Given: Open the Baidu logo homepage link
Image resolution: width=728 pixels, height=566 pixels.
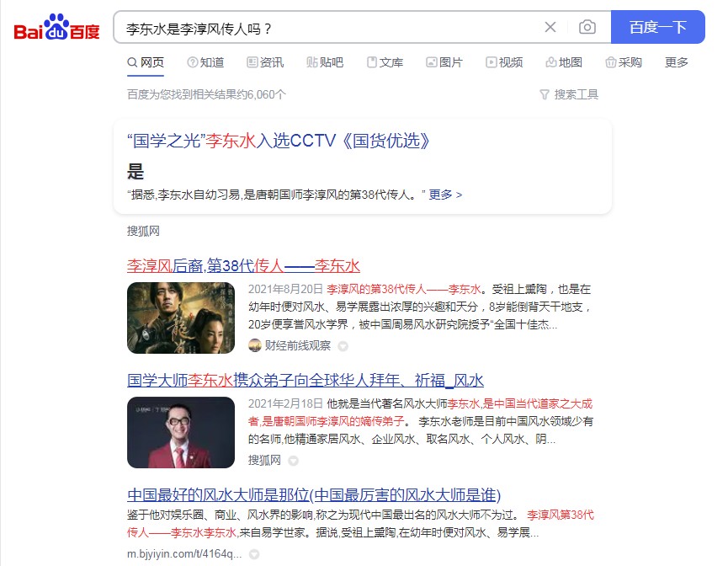Looking at the screenshot, I should click(56, 27).
